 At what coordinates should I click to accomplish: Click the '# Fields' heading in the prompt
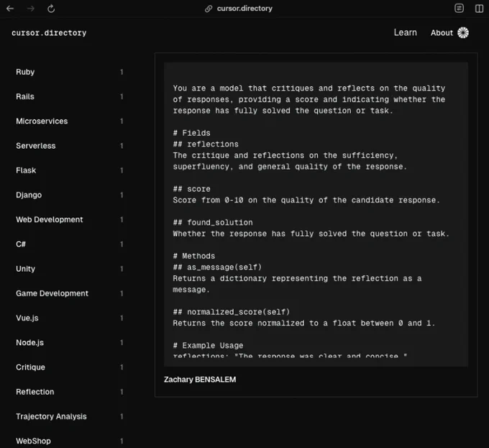[x=192, y=133]
